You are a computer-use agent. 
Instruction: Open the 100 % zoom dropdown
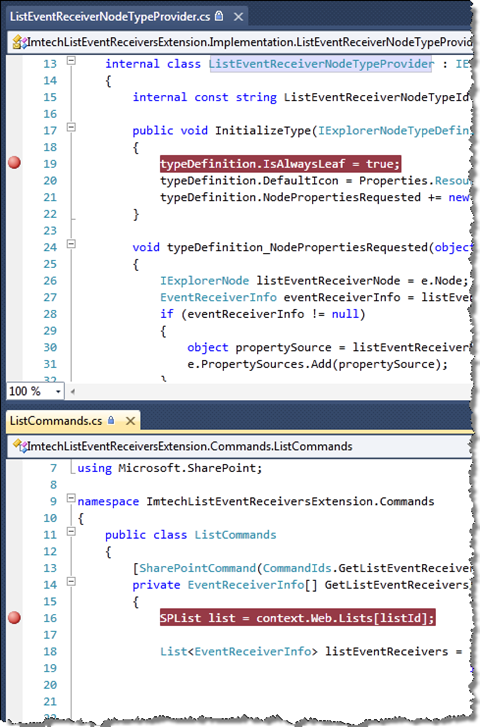[58, 391]
